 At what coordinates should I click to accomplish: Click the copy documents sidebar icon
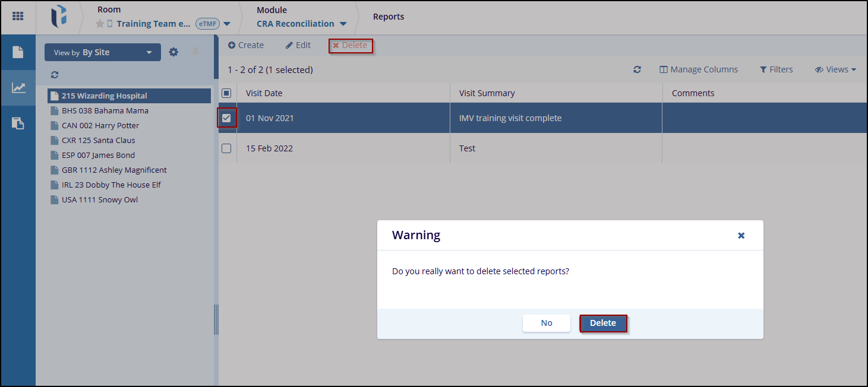coord(18,123)
